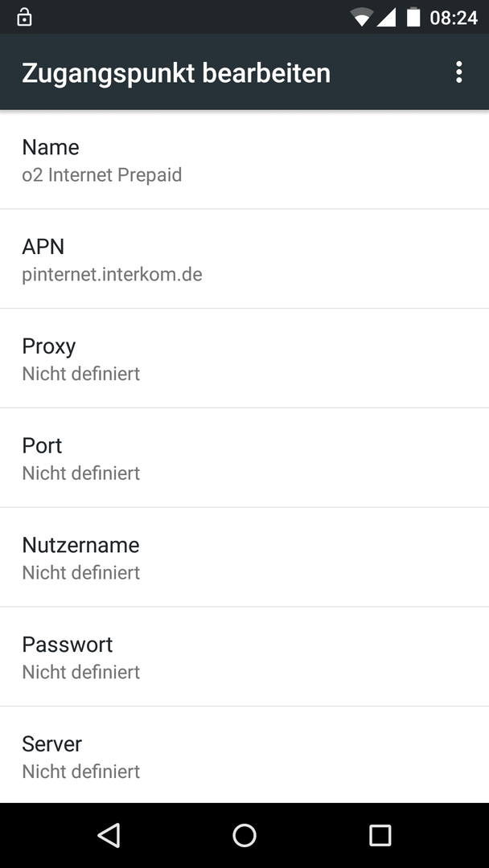Viewport: 489px width, 868px height.
Task: Tap the 'Nicht definiert' value under Passwort
Action: coord(81,672)
